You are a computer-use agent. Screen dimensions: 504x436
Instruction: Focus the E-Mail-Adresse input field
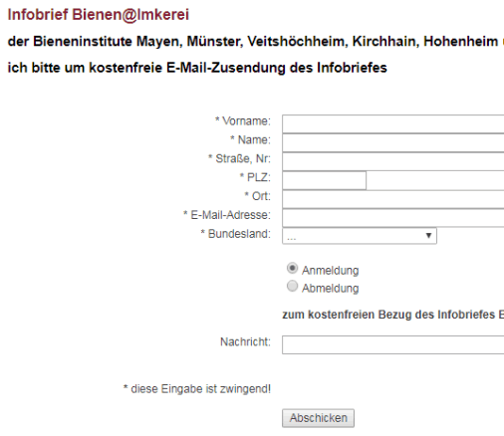tap(393, 218)
